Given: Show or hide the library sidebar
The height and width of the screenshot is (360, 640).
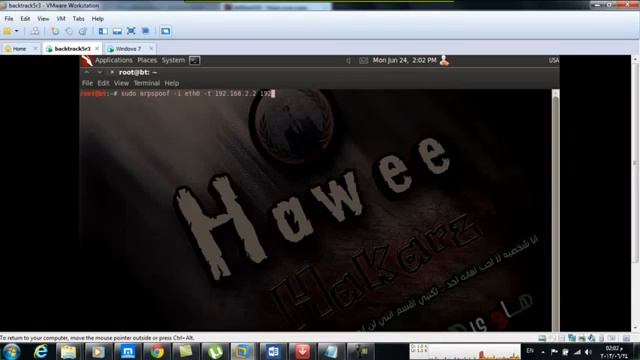Looking at the screenshot, I should pos(103,31).
